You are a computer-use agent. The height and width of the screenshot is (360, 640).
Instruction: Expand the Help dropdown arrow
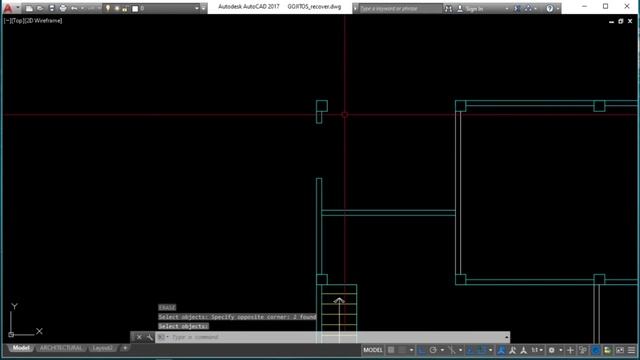tap(558, 9)
